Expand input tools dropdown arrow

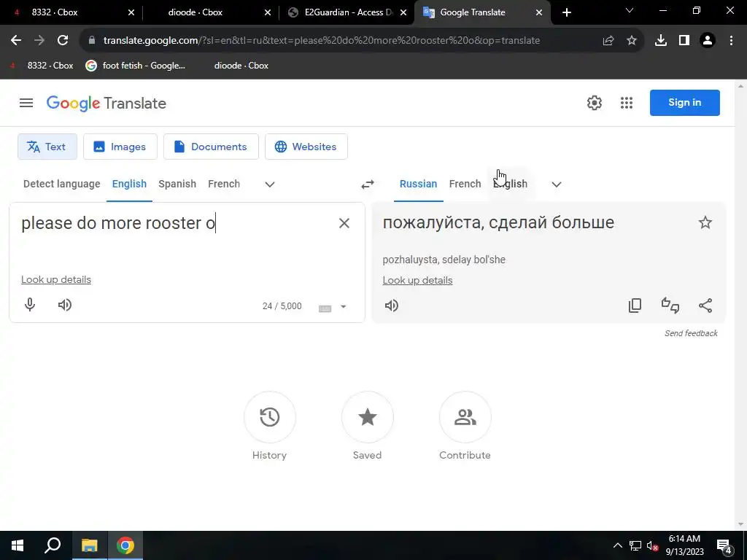(343, 307)
